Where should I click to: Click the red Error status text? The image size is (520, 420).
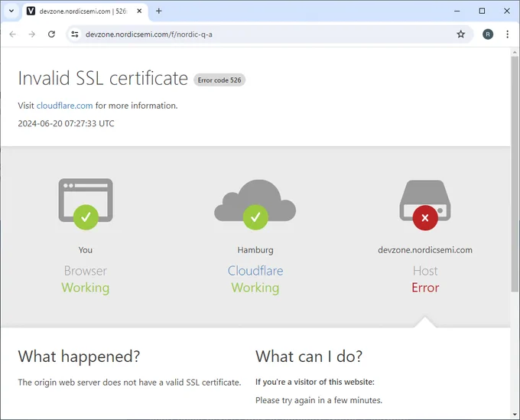point(425,288)
